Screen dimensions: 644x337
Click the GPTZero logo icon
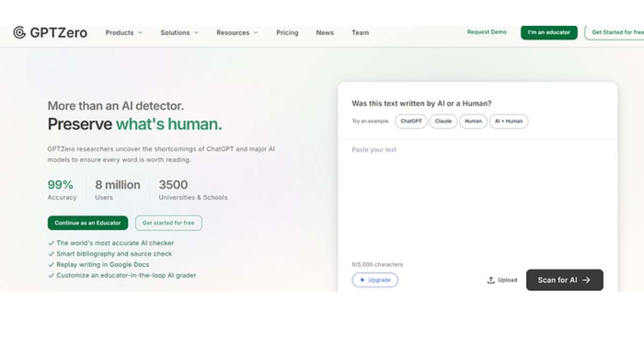20,33
